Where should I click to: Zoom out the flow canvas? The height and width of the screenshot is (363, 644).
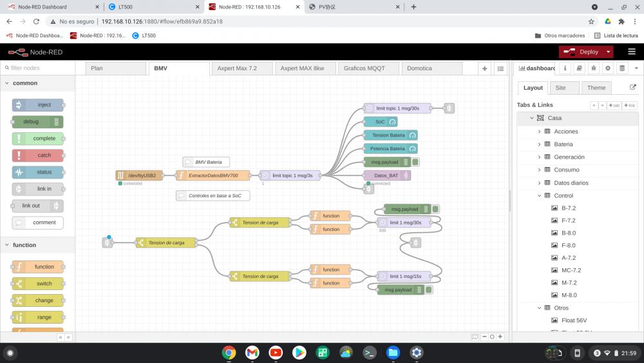point(484,337)
